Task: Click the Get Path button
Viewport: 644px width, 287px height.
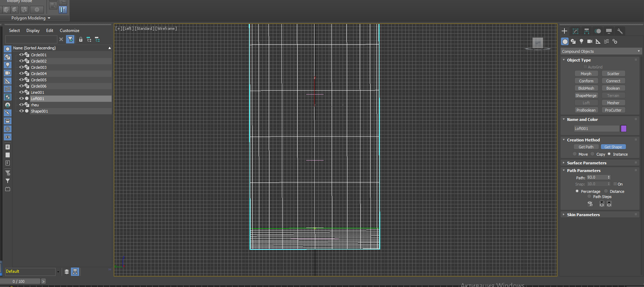Action: point(586,147)
